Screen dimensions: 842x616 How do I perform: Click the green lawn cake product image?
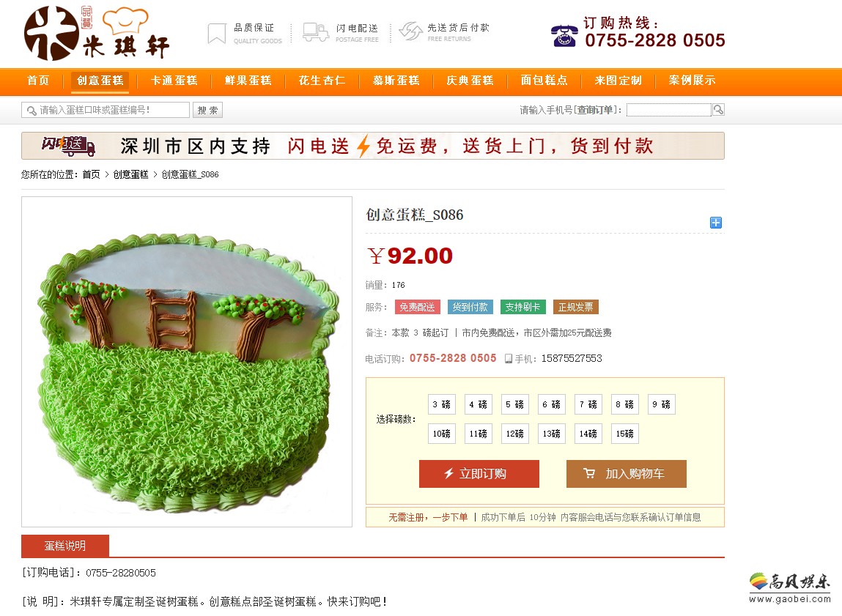click(x=187, y=362)
